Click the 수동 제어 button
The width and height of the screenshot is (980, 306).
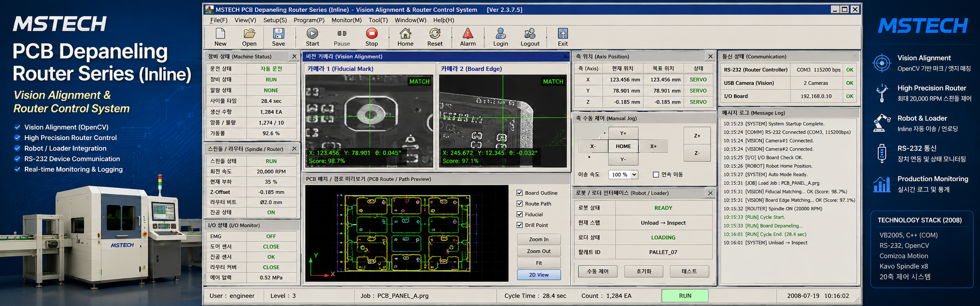click(x=598, y=271)
